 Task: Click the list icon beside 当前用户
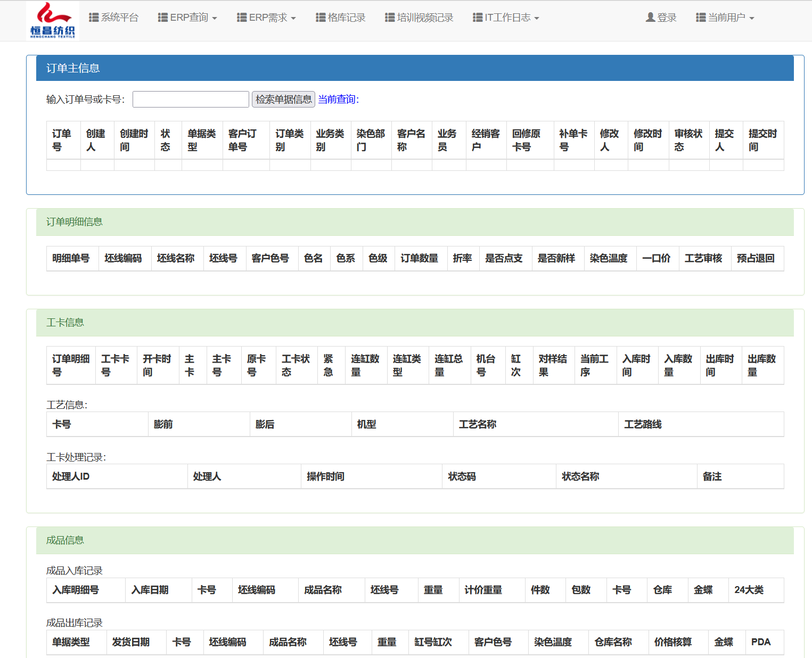click(701, 18)
